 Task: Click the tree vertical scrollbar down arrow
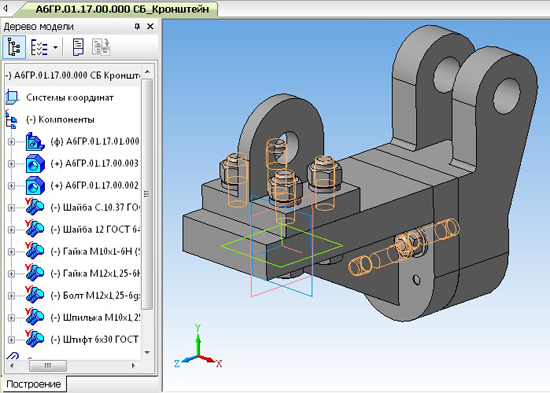[x=147, y=353]
